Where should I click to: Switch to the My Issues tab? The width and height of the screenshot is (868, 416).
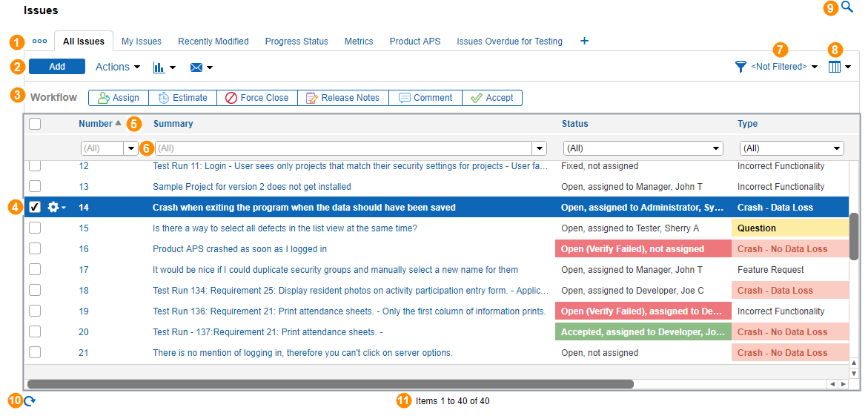click(x=141, y=42)
